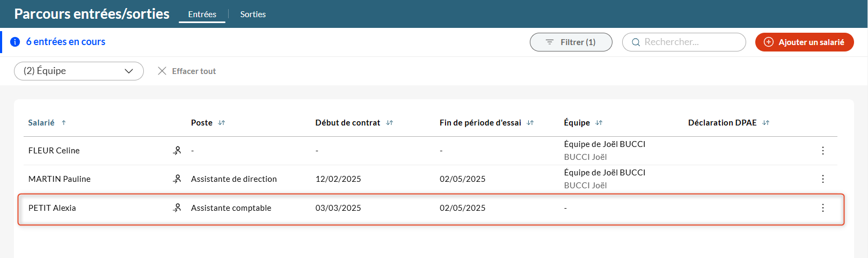Viewport: 868px width, 258px height.
Task: Sort by Fin de période d'essai
Action: pyautogui.click(x=530, y=123)
